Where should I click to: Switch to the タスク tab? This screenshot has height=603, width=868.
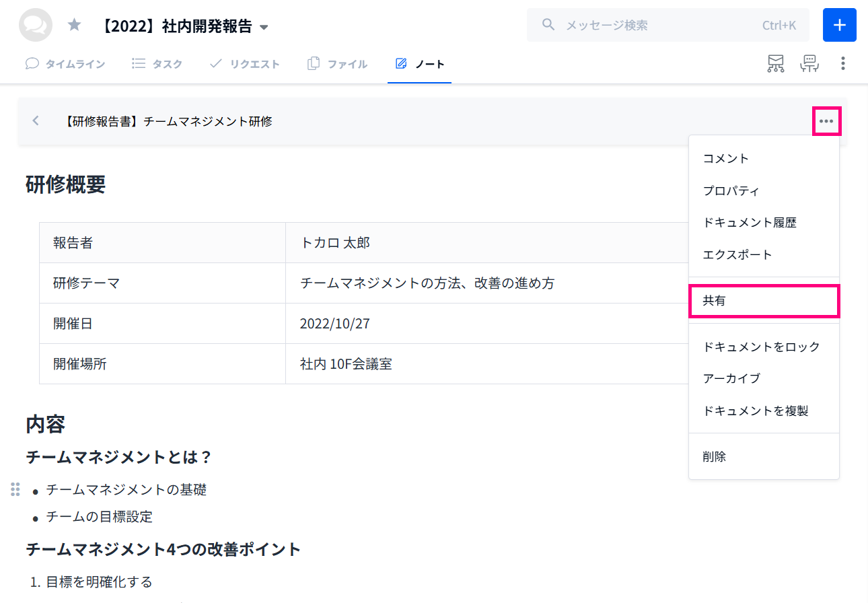pyautogui.click(x=157, y=64)
